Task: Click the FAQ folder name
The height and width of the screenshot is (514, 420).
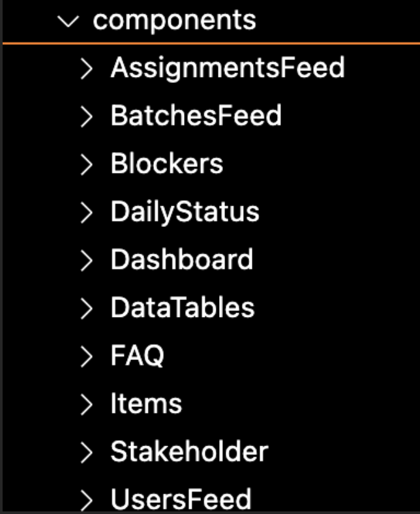Action: pos(137,356)
